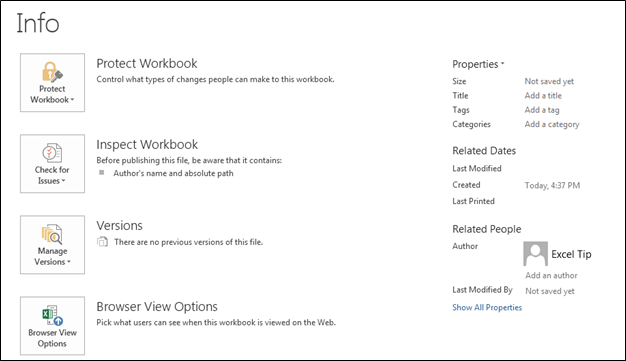Expand the Properties dropdown arrow

tap(502, 63)
